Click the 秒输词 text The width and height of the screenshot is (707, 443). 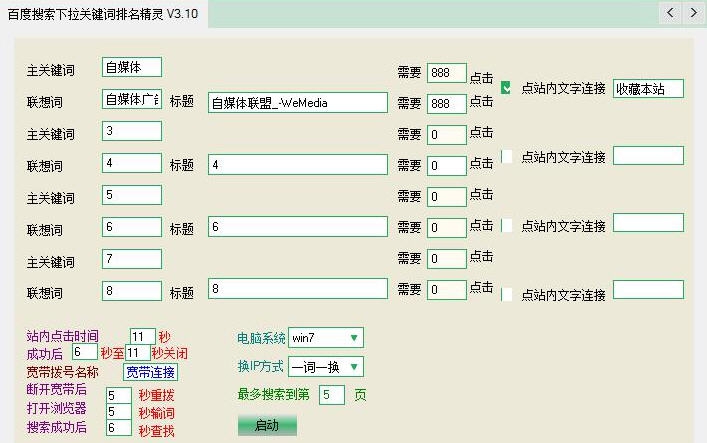tap(156, 413)
